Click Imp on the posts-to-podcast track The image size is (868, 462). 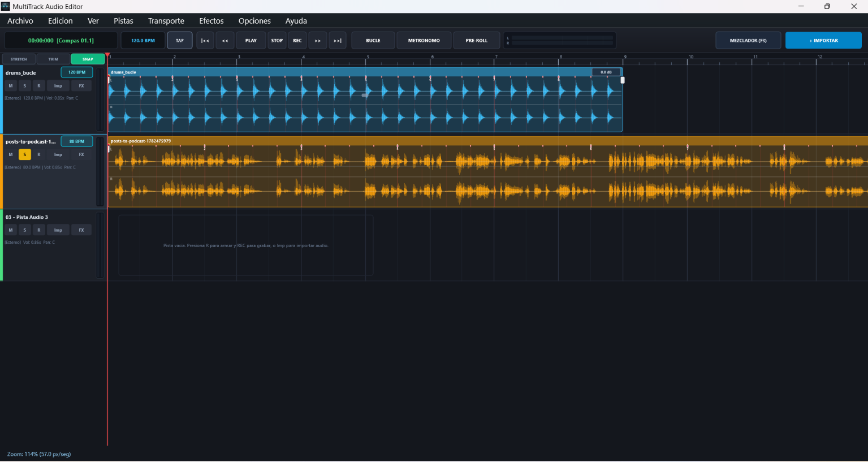tap(58, 154)
